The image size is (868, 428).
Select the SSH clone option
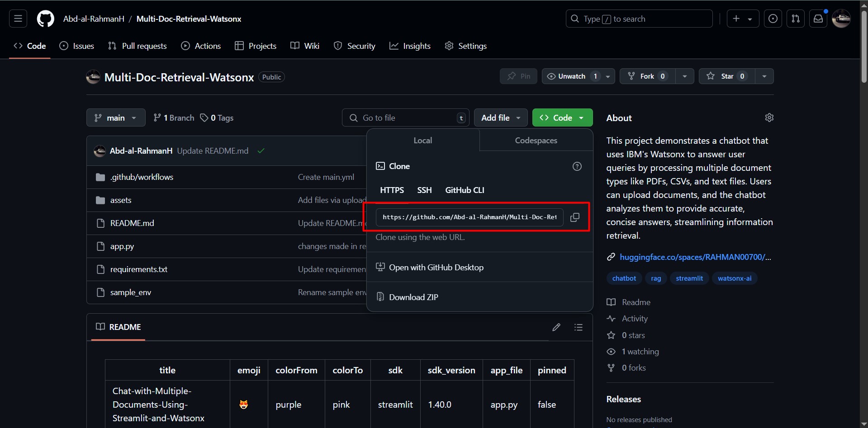[424, 190]
